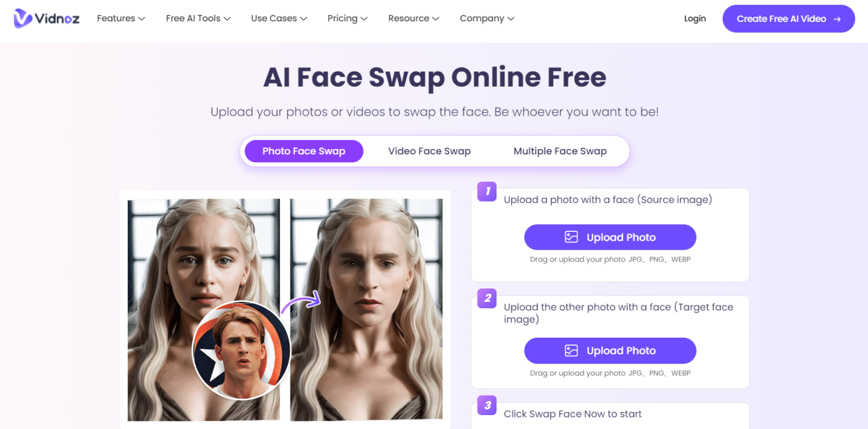Expand the Resource menu chevron

pos(436,19)
